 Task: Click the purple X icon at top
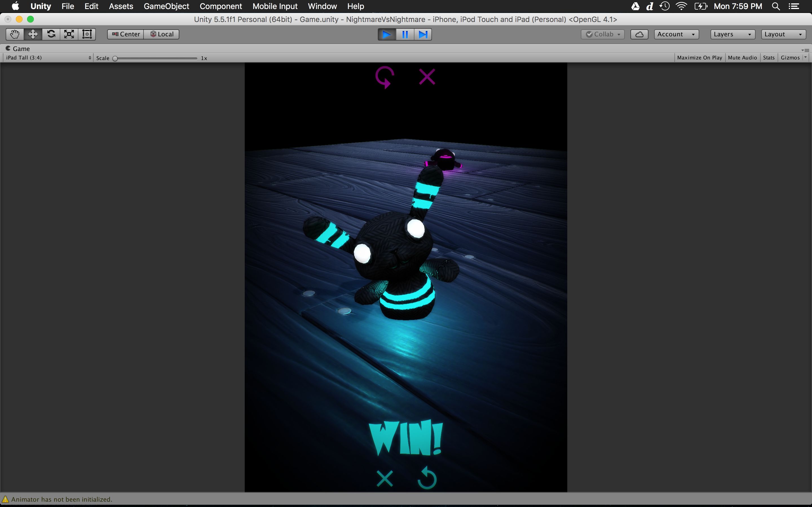pos(427,77)
